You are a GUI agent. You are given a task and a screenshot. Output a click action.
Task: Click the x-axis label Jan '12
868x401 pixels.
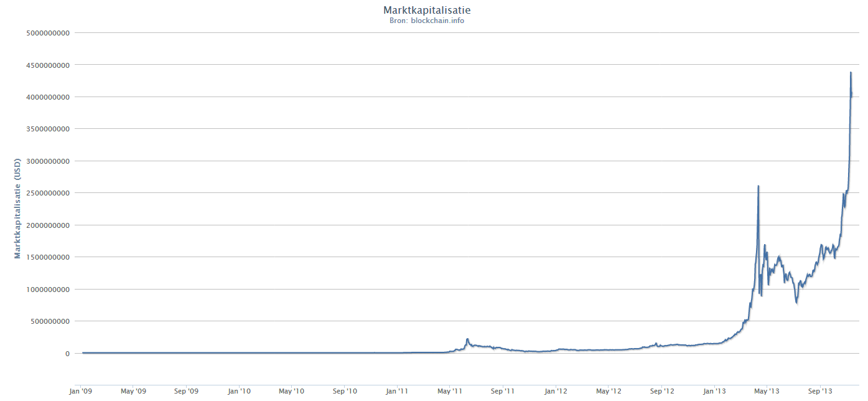556,392
